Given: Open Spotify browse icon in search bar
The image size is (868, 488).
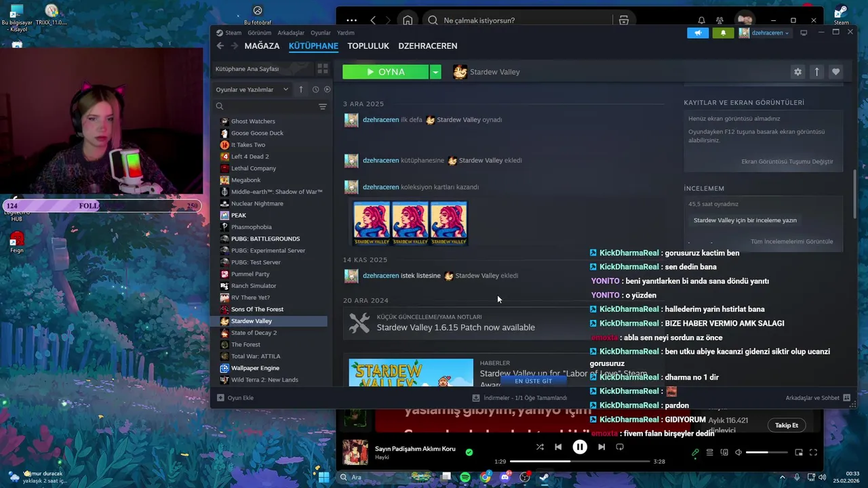Looking at the screenshot, I should tap(624, 20).
